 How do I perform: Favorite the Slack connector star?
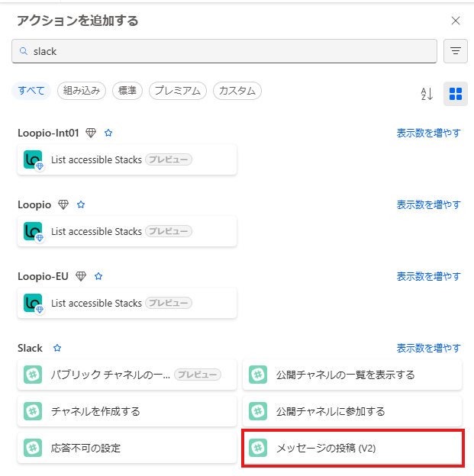click(57, 348)
